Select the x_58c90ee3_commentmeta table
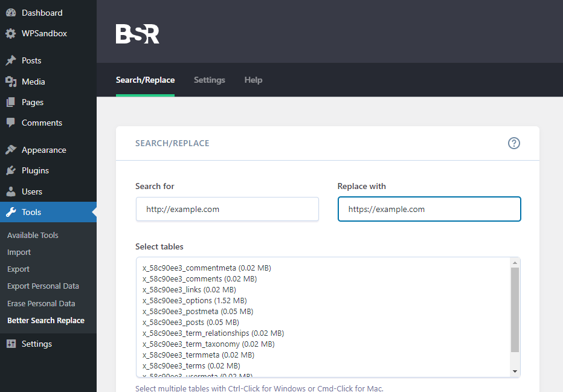Image resolution: width=563 pixels, height=392 pixels. (x=207, y=268)
